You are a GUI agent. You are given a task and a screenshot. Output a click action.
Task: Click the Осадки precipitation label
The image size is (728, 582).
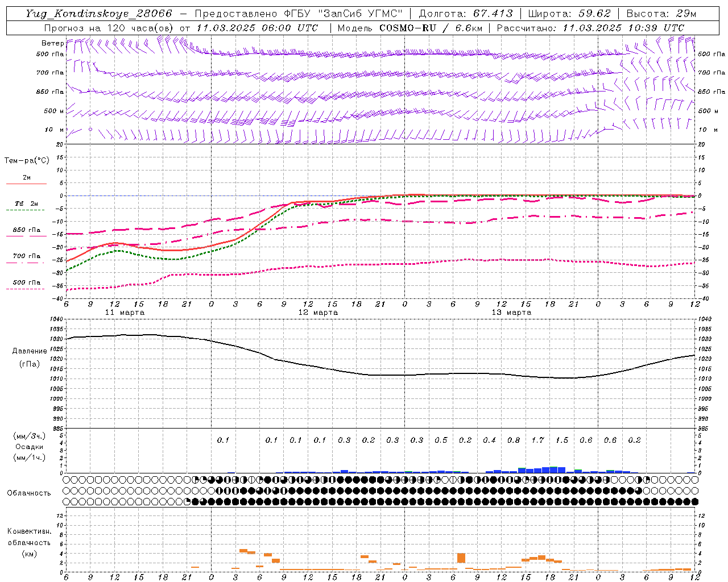(x=29, y=447)
